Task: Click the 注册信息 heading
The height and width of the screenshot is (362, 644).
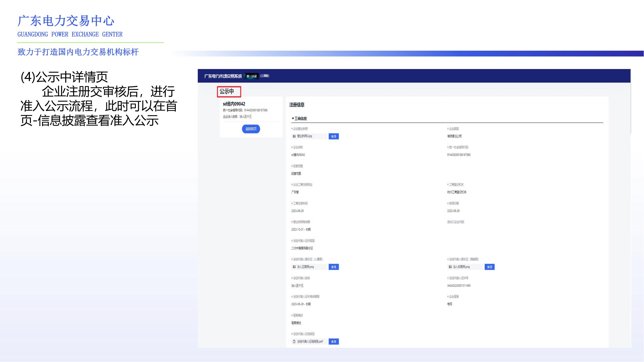Action: coord(297,105)
